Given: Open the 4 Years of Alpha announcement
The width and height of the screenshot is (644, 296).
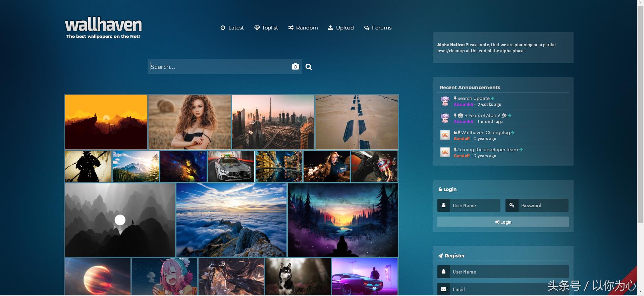Looking at the screenshot, I should (x=482, y=116).
